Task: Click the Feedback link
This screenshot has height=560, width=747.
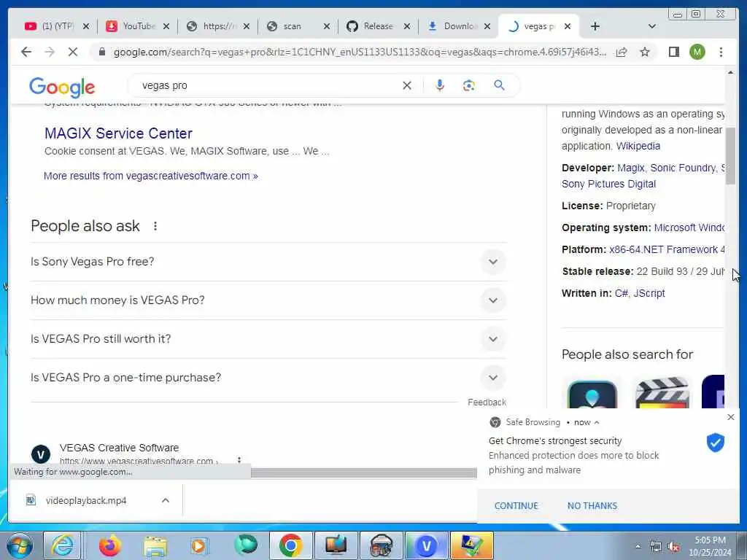Action: tap(487, 402)
